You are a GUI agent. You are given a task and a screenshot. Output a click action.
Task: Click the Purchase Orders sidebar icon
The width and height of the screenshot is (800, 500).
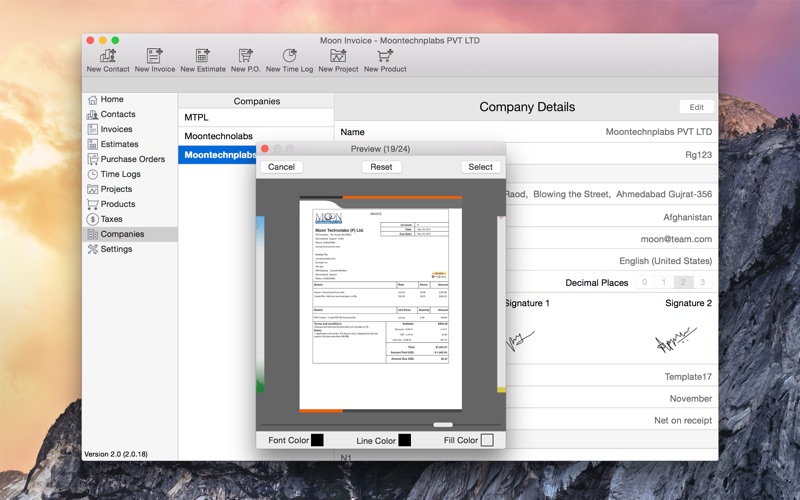tap(92, 159)
